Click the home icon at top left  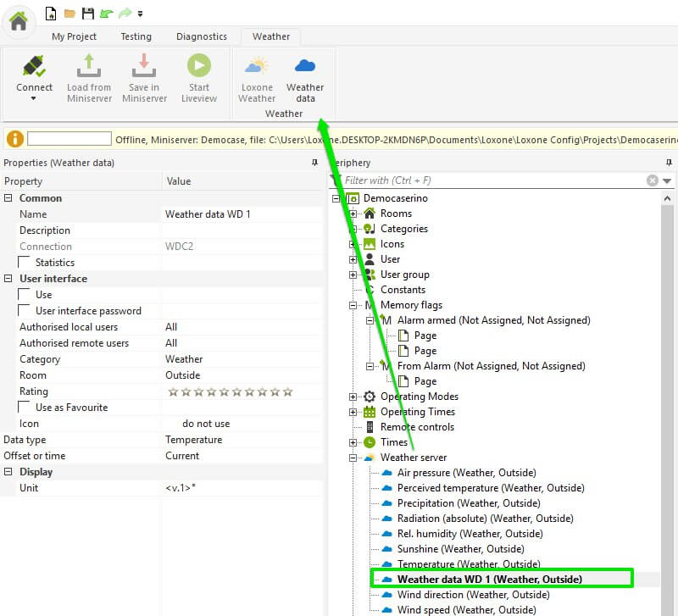point(18,21)
